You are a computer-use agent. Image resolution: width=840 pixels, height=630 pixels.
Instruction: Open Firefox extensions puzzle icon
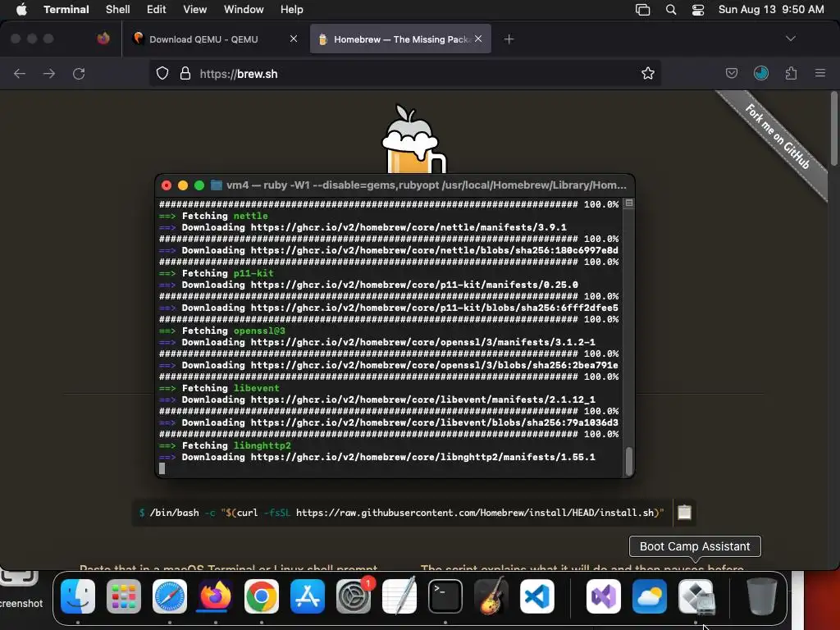tap(791, 73)
